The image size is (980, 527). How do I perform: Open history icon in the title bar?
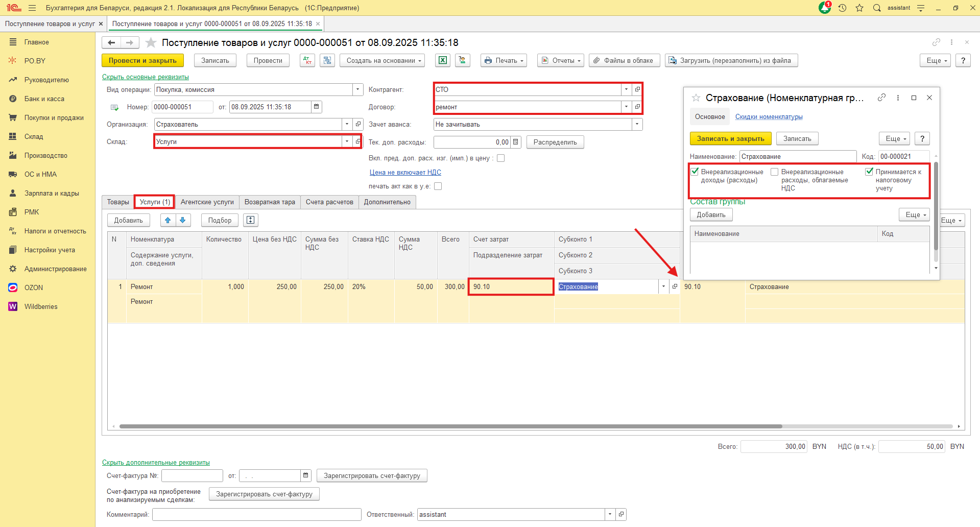click(842, 8)
